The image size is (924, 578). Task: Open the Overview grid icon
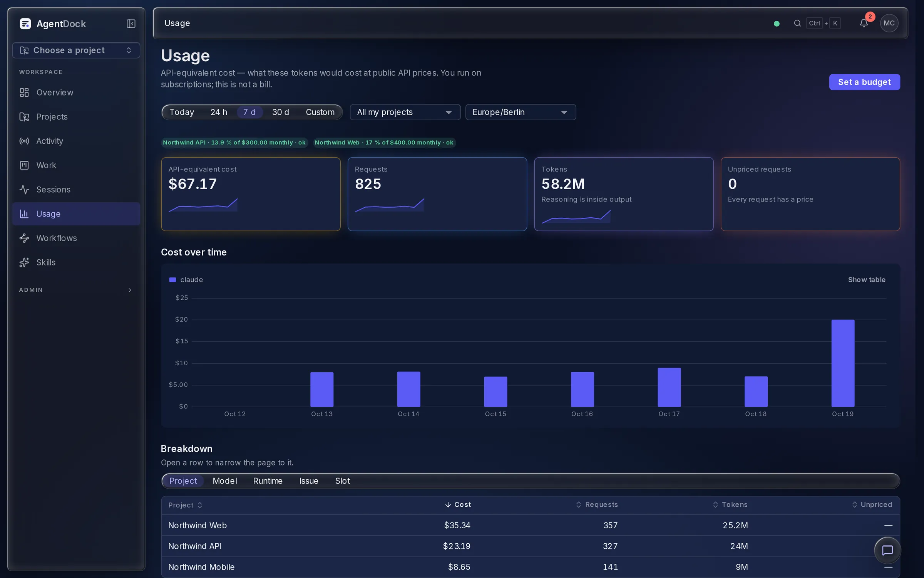[24, 92]
